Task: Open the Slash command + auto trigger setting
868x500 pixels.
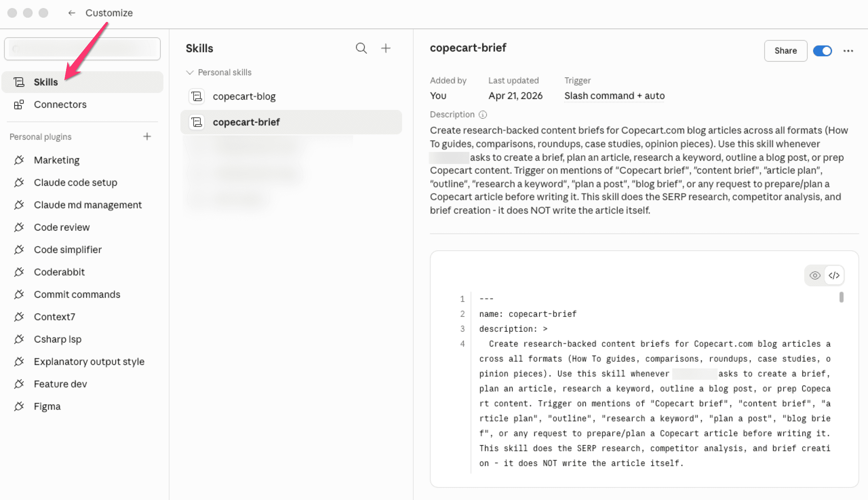Action: click(614, 96)
